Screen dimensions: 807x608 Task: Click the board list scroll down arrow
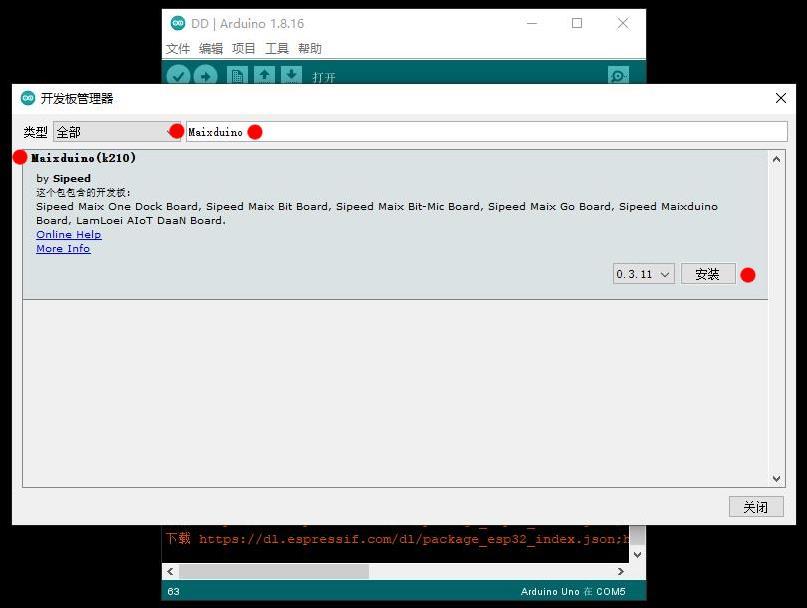click(x=776, y=479)
